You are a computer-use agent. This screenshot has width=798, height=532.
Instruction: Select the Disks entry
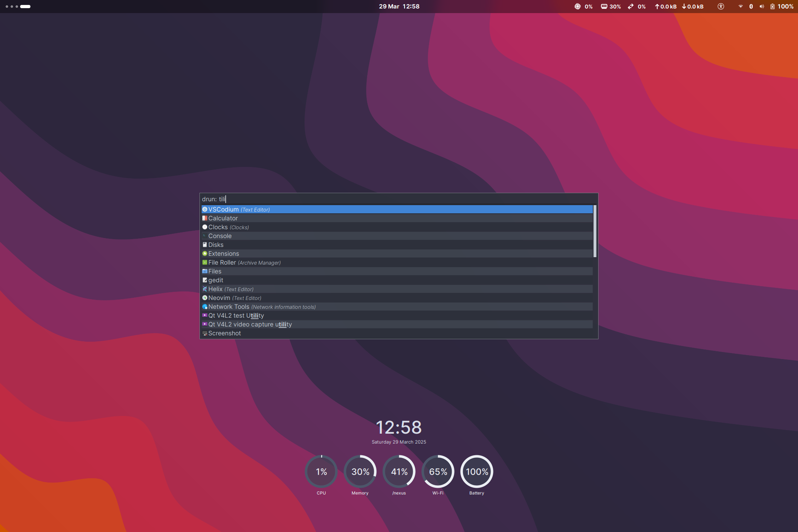click(397, 245)
